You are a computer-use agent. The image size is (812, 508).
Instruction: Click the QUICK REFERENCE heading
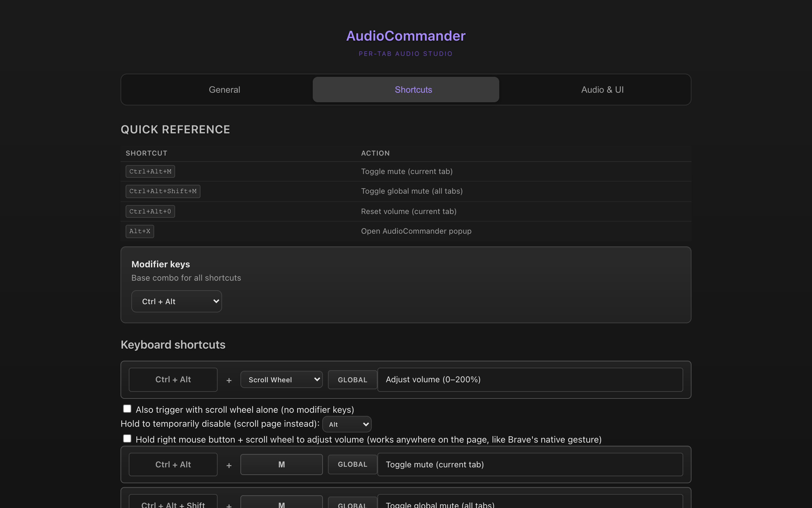pyautogui.click(x=175, y=129)
